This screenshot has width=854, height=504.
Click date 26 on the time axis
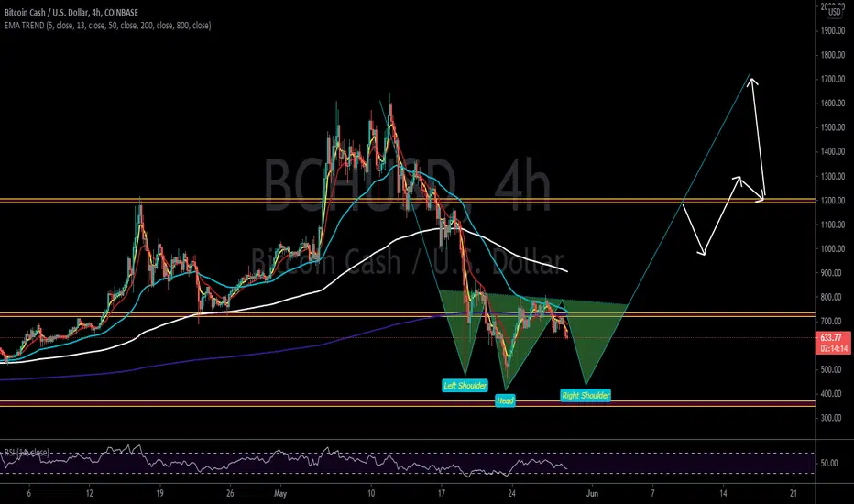[230, 494]
